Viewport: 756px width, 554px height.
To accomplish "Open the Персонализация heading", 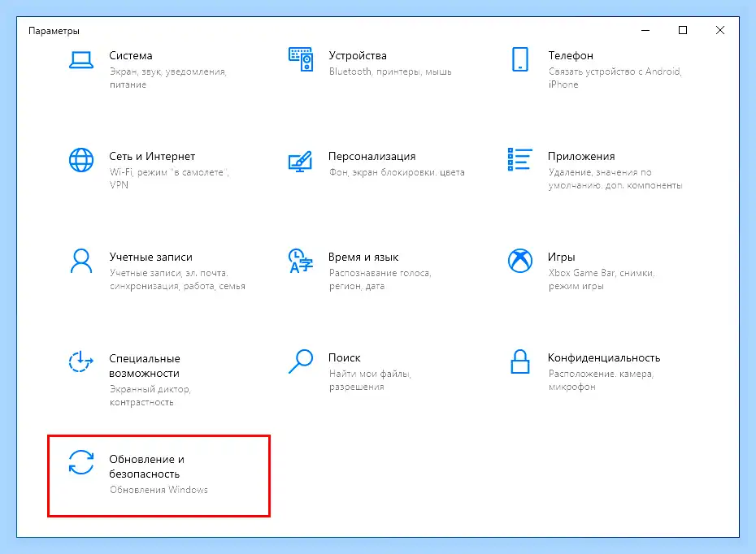I will 371,157.
